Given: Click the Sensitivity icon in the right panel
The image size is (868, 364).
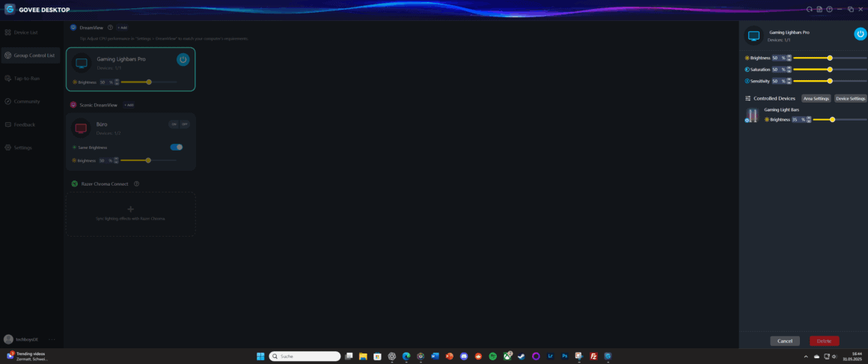Looking at the screenshot, I should (x=747, y=81).
